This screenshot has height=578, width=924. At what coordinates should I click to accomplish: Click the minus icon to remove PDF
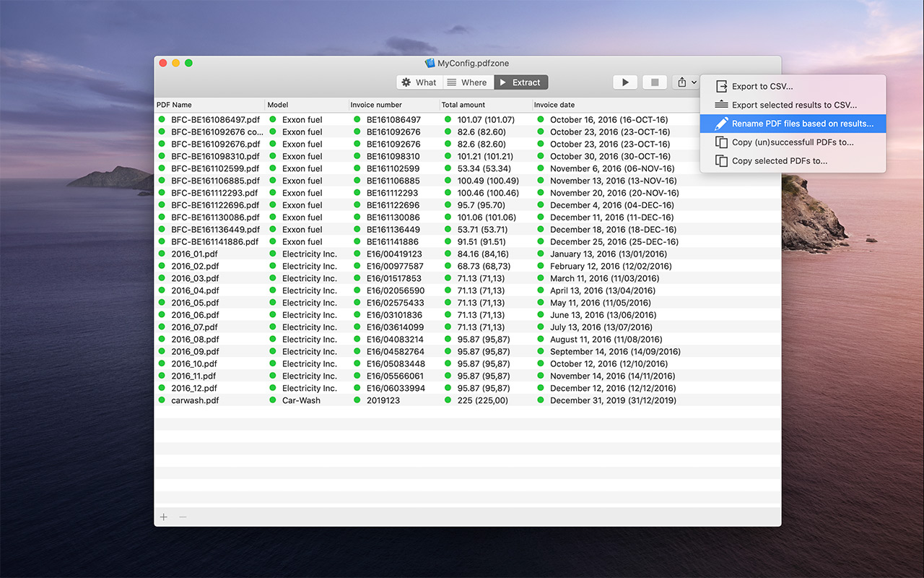tap(183, 517)
